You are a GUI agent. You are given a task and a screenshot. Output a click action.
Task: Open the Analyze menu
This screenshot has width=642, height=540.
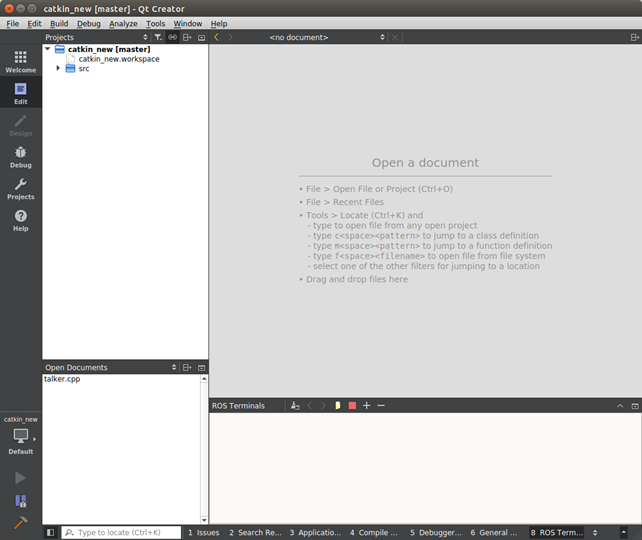123,23
